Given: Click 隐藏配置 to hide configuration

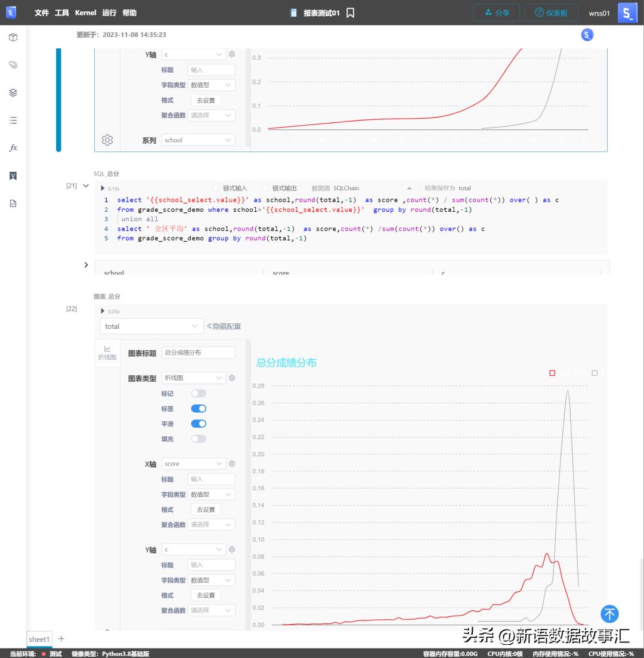Looking at the screenshot, I should 224,326.
